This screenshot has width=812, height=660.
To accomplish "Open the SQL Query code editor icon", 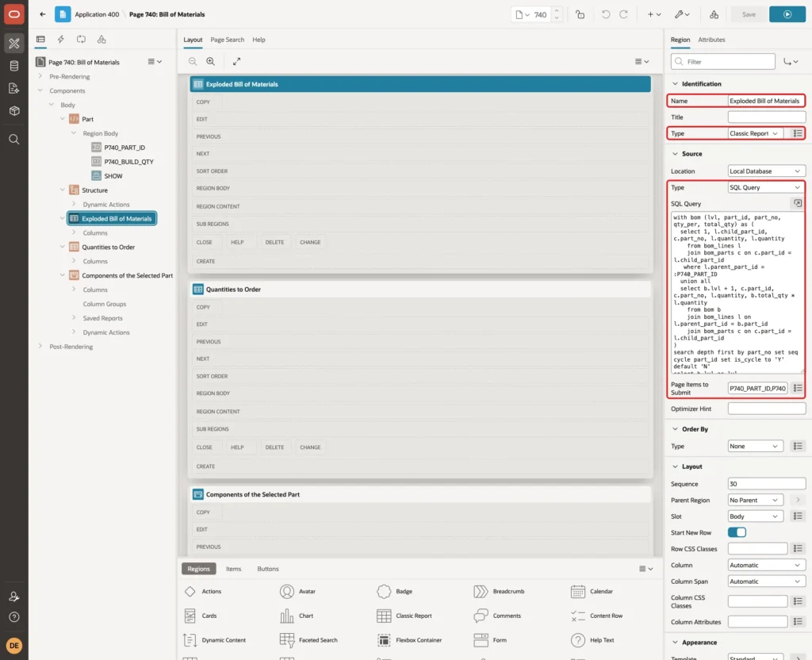I will click(798, 203).
